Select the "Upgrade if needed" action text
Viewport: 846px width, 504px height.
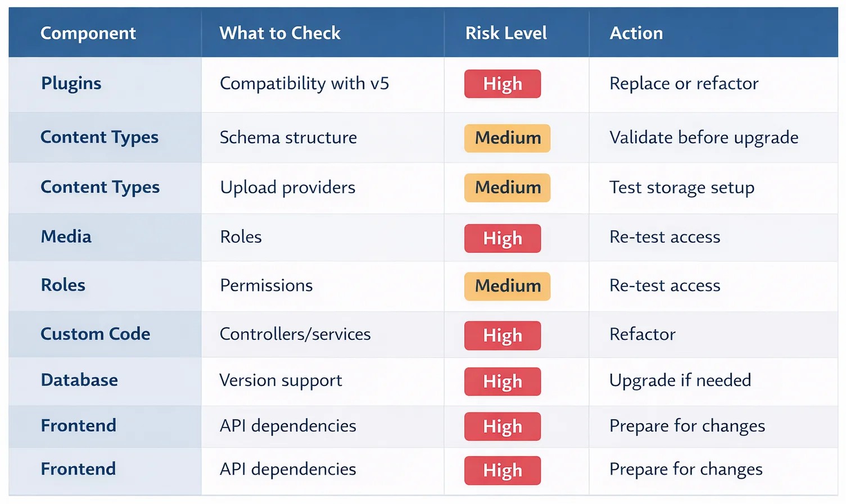point(680,380)
